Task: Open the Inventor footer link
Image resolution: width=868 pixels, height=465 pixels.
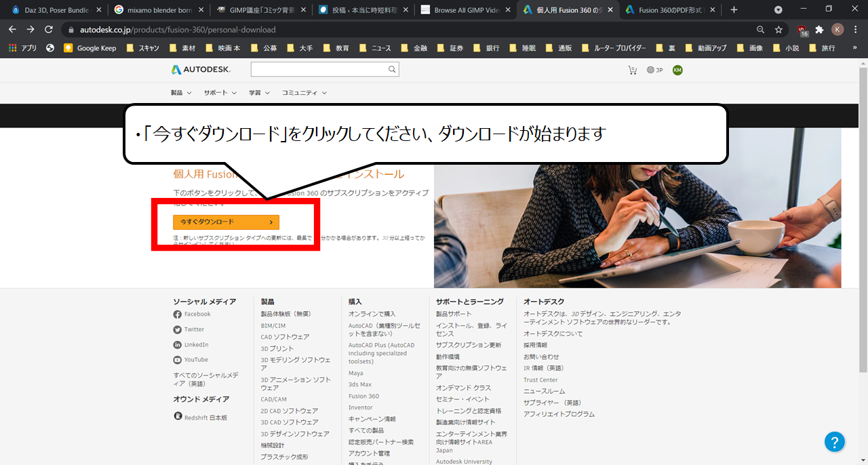Action: pos(361,408)
